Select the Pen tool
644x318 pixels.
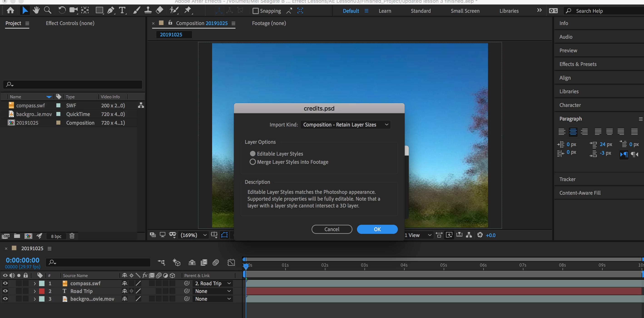110,10
